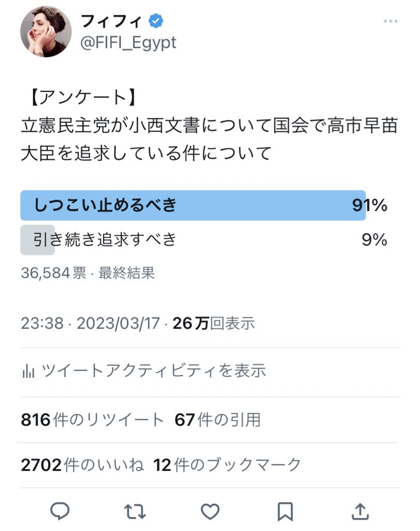The image size is (420, 531).
Task: Open the @FIFI_Egypt handle
Action: pyautogui.click(x=129, y=43)
